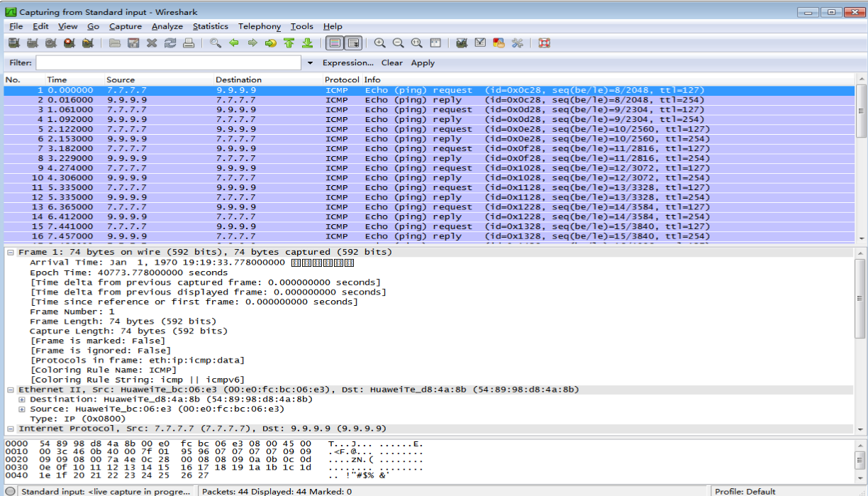Jump to the last packet
This screenshot has width=868, height=496.
tap(308, 43)
